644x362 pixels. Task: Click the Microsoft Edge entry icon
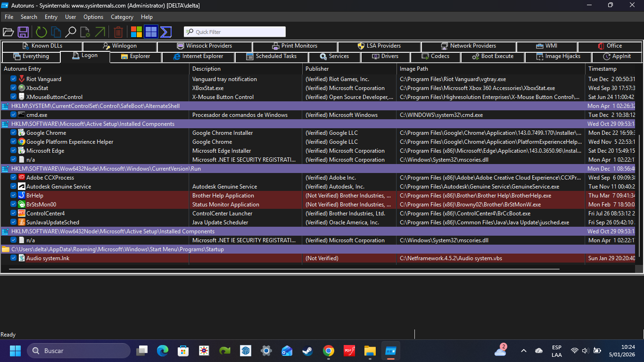22,151
